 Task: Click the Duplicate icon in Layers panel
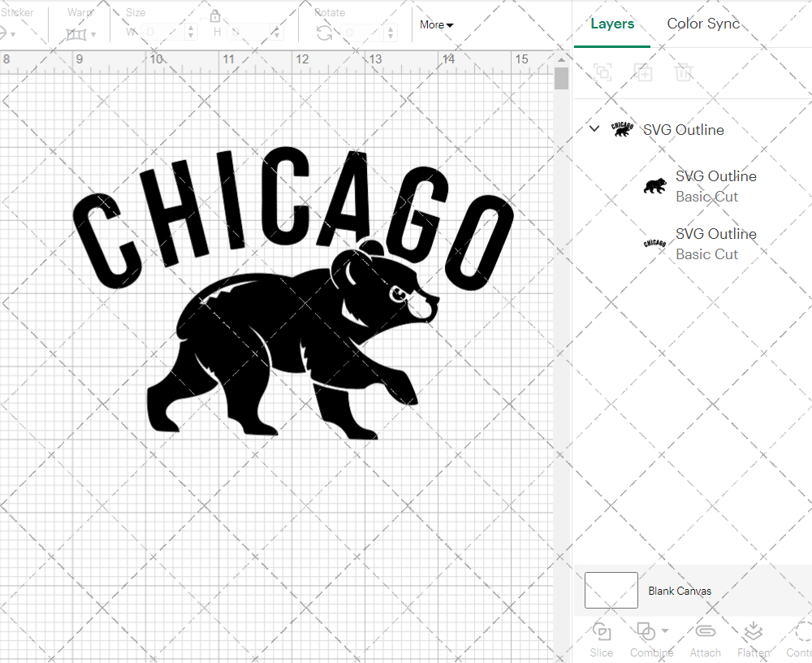[x=643, y=72]
